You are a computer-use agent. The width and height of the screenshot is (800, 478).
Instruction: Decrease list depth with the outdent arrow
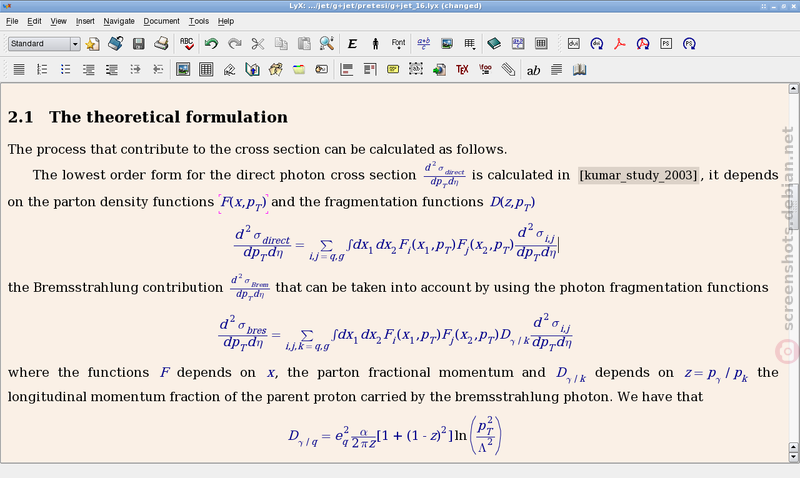coord(158,69)
